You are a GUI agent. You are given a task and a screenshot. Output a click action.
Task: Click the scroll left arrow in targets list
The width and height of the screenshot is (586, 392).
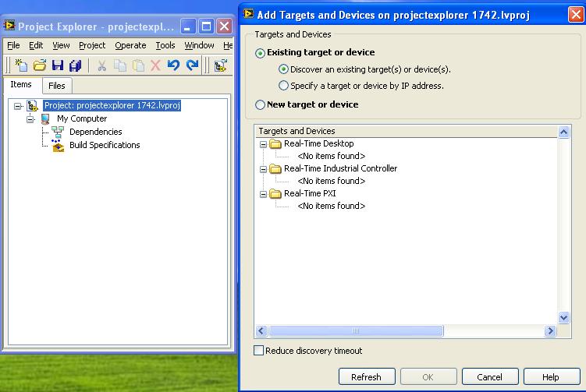tap(261, 330)
